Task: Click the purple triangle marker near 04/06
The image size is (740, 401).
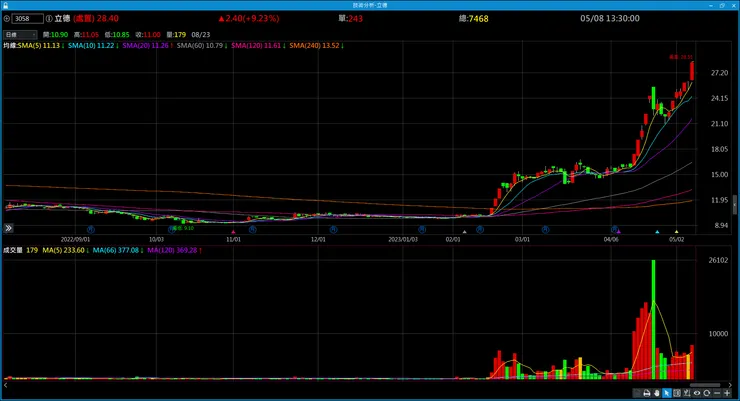Action: (x=619, y=232)
